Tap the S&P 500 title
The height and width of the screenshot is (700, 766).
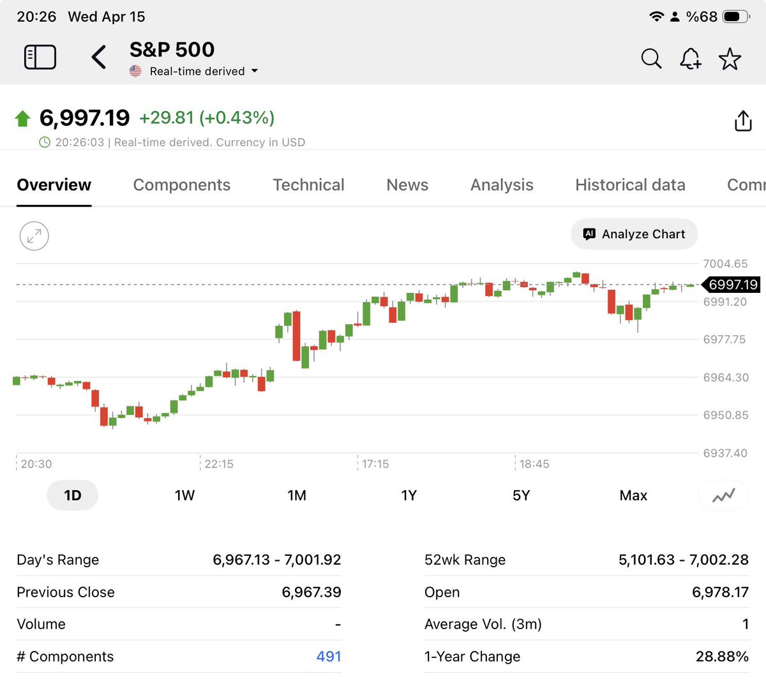click(x=172, y=49)
